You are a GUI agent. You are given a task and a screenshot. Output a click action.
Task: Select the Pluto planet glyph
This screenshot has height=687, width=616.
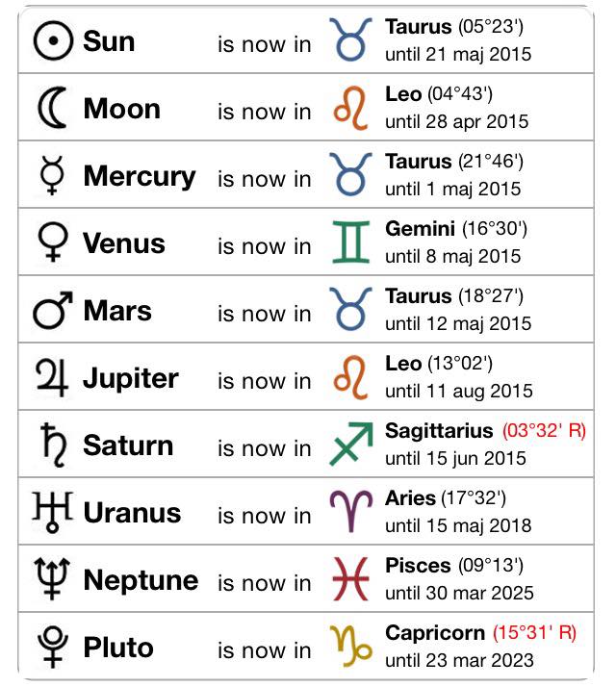(x=53, y=647)
